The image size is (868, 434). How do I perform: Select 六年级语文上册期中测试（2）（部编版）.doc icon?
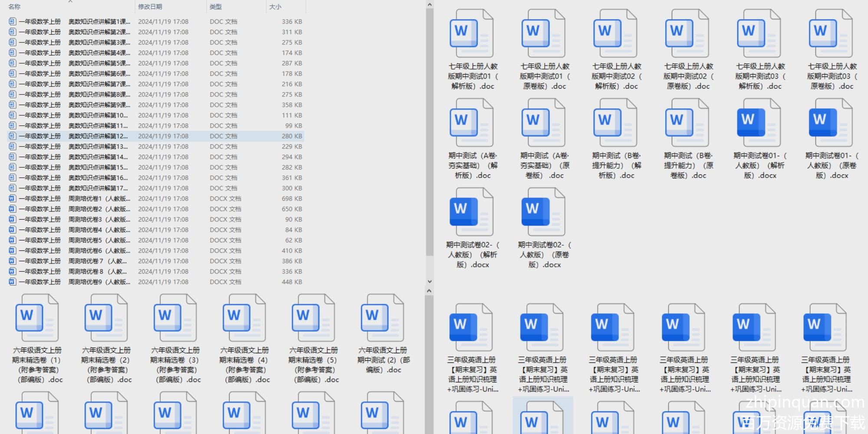click(x=382, y=318)
